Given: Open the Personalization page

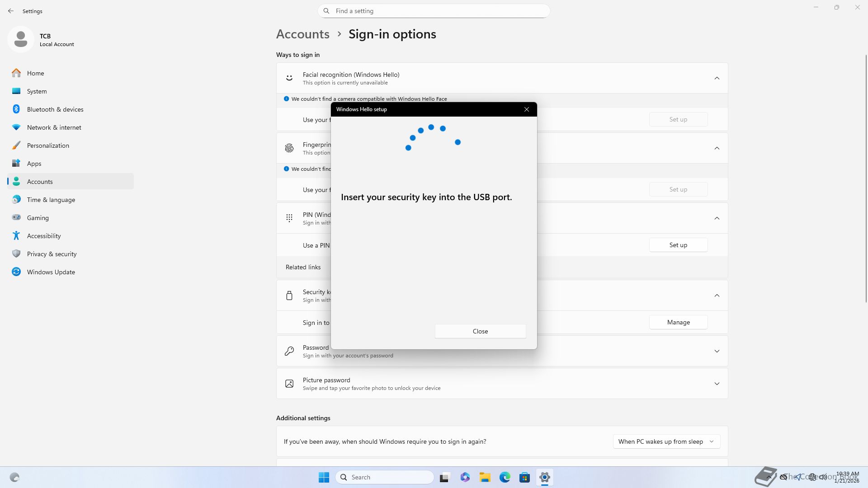Looking at the screenshot, I should click(x=48, y=145).
